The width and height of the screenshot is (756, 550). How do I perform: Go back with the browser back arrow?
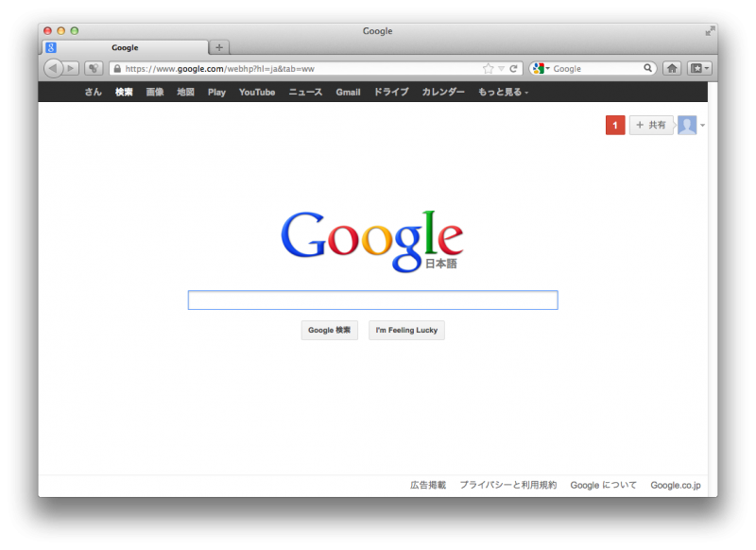click(x=53, y=68)
